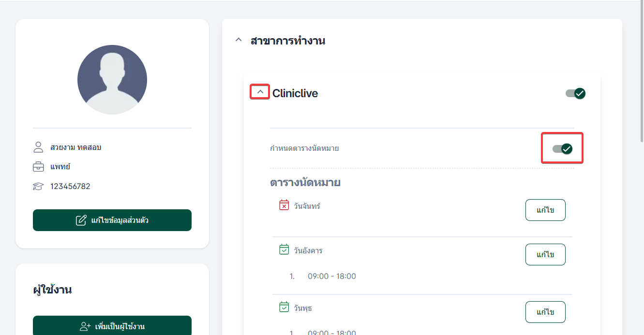The width and height of the screenshot is (644, 335).
Task: Click the red calendar icon for วันจันทร์
Action: coord(284,205)
